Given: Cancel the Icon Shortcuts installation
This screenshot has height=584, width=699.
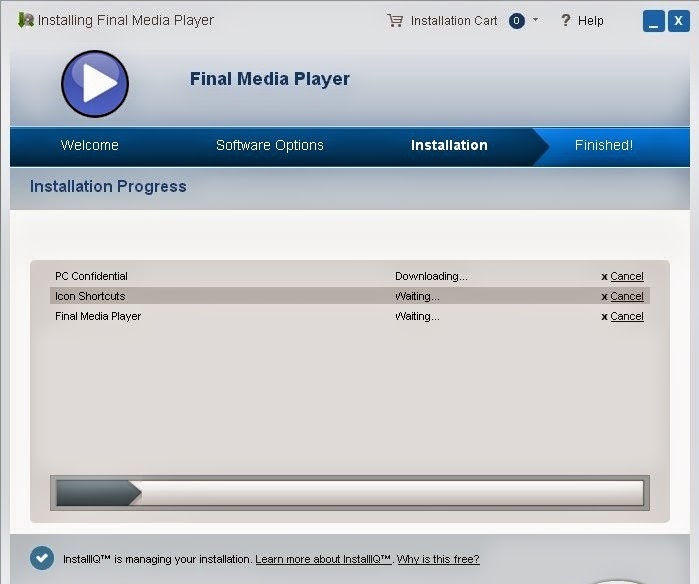Looking at the screenshot, I should point(627,296).
